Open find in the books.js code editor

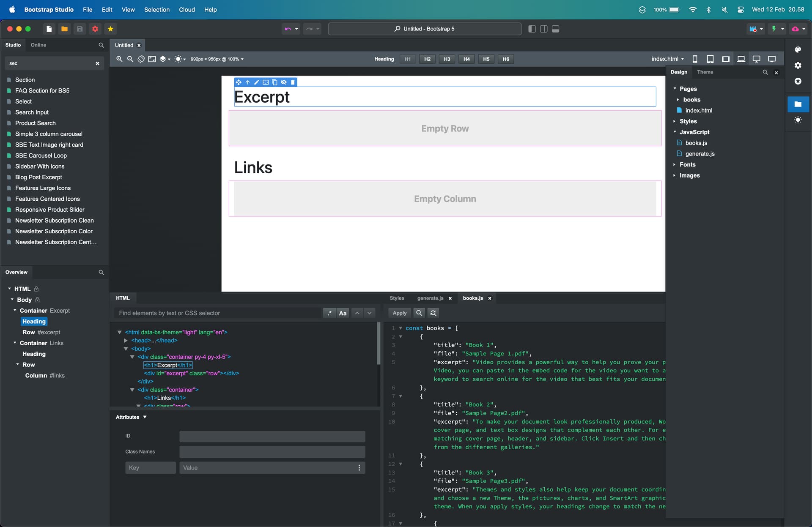(419, 313)
